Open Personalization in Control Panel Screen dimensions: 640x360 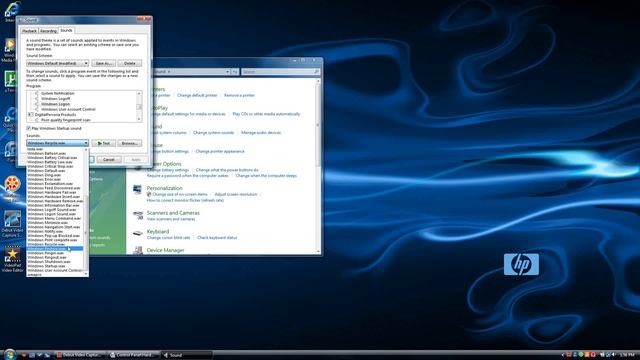click(x=164, y=188)
